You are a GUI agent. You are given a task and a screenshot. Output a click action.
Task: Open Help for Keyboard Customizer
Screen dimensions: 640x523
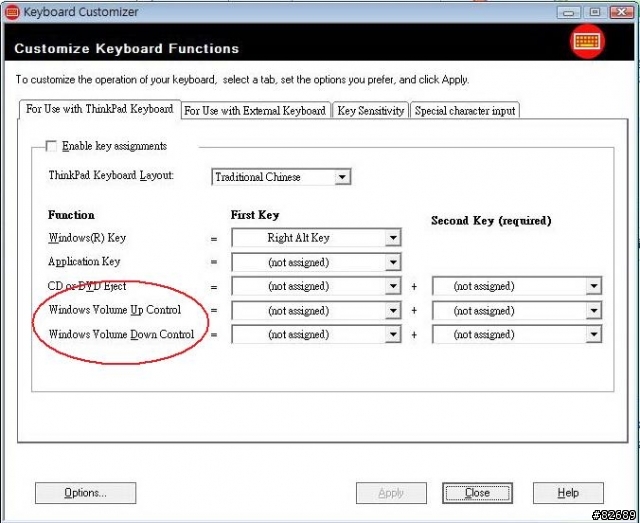(x=568, y=493)
